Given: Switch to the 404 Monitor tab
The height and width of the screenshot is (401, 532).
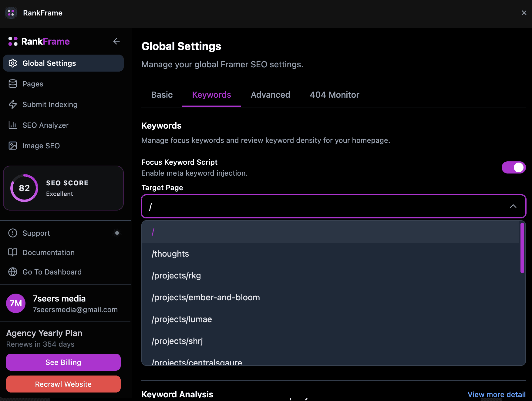Looking at the screenshot, I should point(335,95).
